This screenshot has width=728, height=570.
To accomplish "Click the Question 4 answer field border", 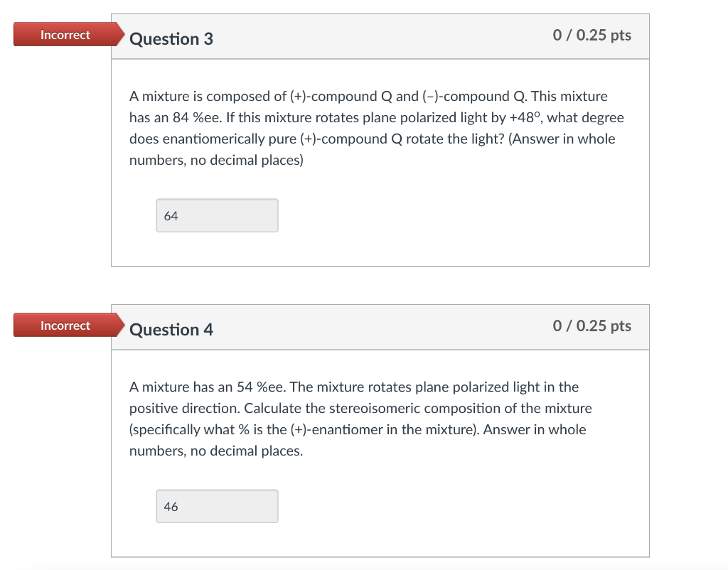I will pos(217,490).
